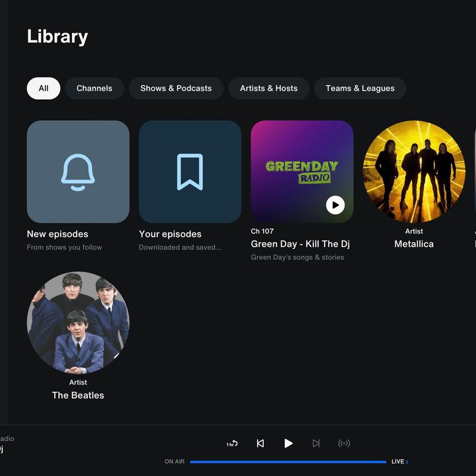Select the Artists & Hosts filter
Image resolution: width=476 pixels, height=476 pixels.
click(x=268, y=89)
